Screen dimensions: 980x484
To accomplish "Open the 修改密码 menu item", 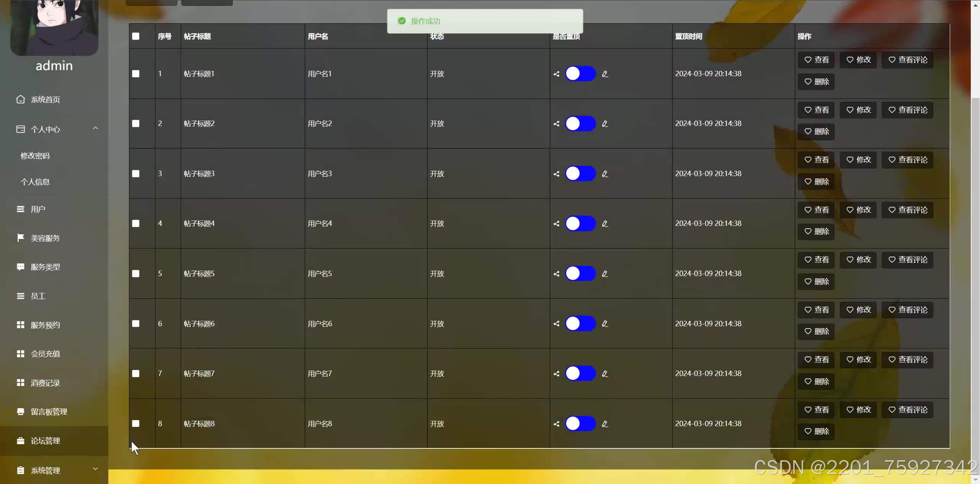I will tap(35, 156).
